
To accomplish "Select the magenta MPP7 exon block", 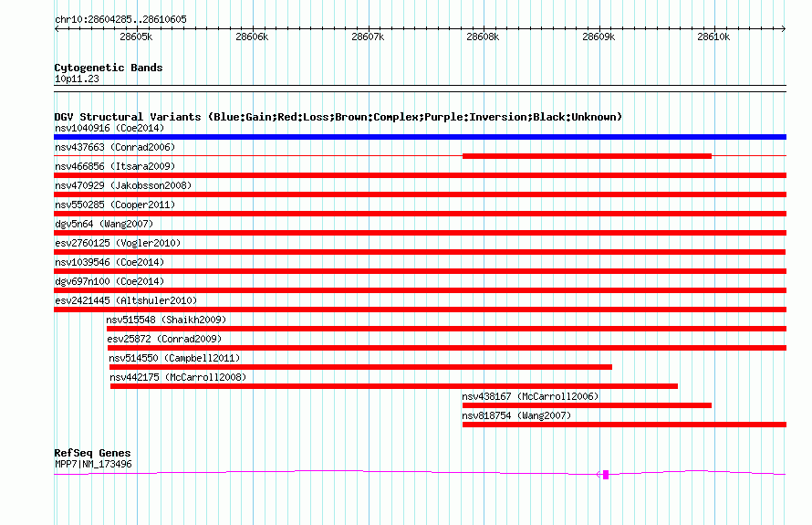I will (606, 475).
